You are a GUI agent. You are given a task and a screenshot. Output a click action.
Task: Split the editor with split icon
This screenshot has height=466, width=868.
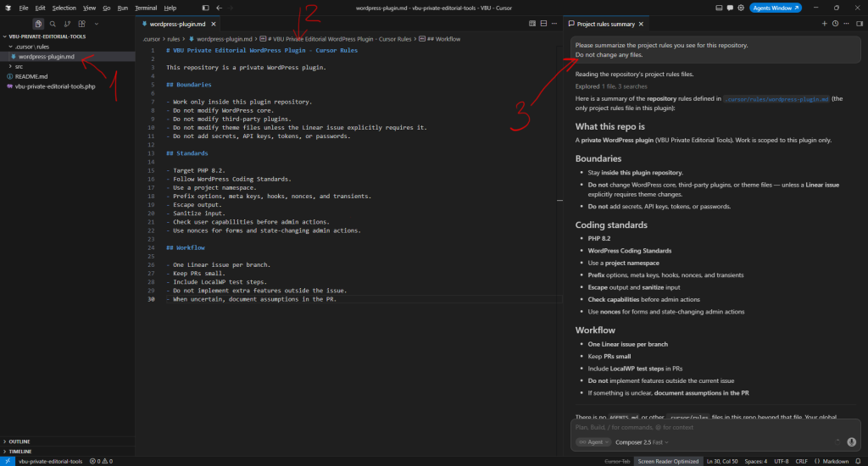click(543, 24)
